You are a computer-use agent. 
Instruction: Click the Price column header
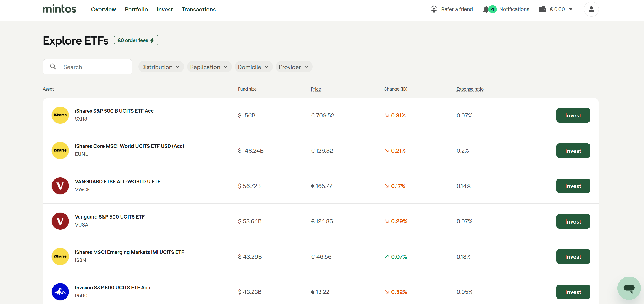point(316,89)
